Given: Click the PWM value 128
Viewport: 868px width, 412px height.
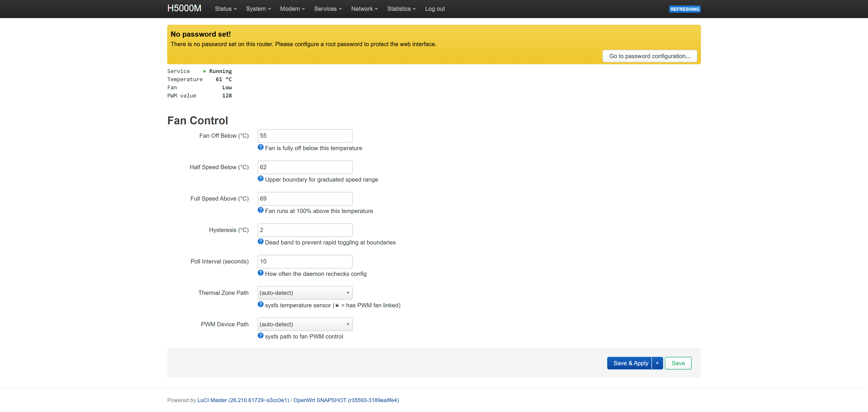Looking at the screenshot, I should (x=227, y=96).
